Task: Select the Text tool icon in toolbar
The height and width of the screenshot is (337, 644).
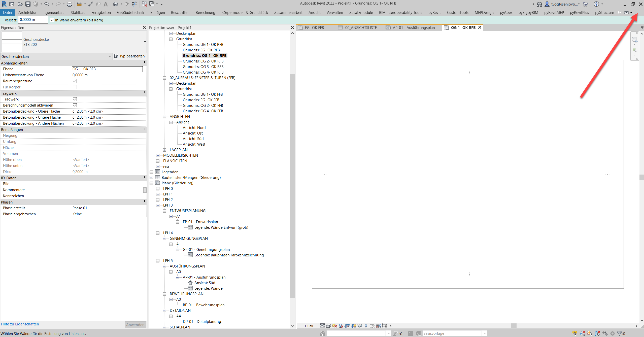Action: tap(106, 4)
